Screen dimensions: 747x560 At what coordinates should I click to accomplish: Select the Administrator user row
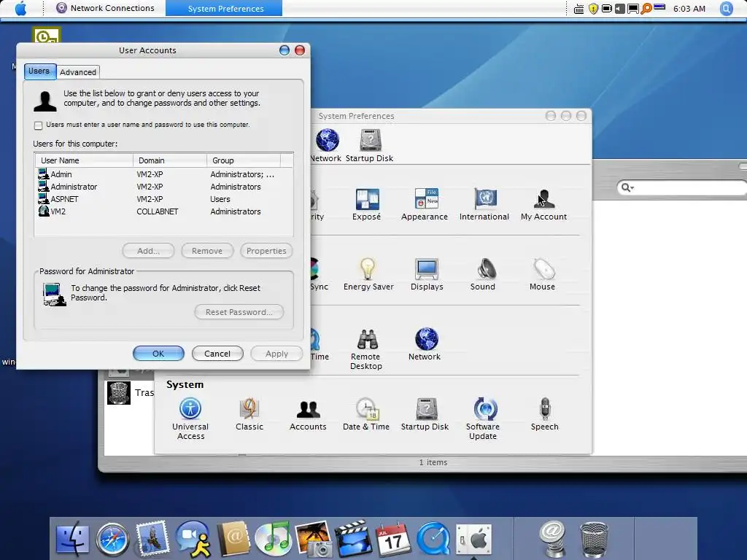point(164,187)
